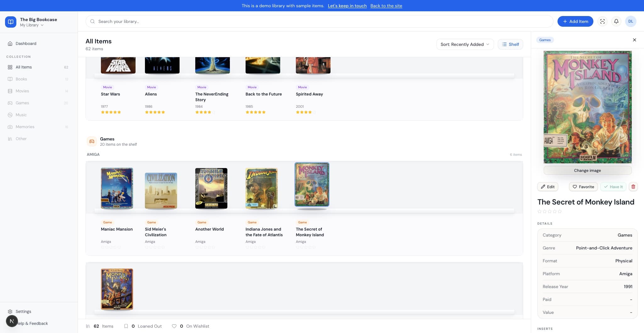The image size is (644, 333).
Task: Go to Books collection
Action: pos(39,79)
